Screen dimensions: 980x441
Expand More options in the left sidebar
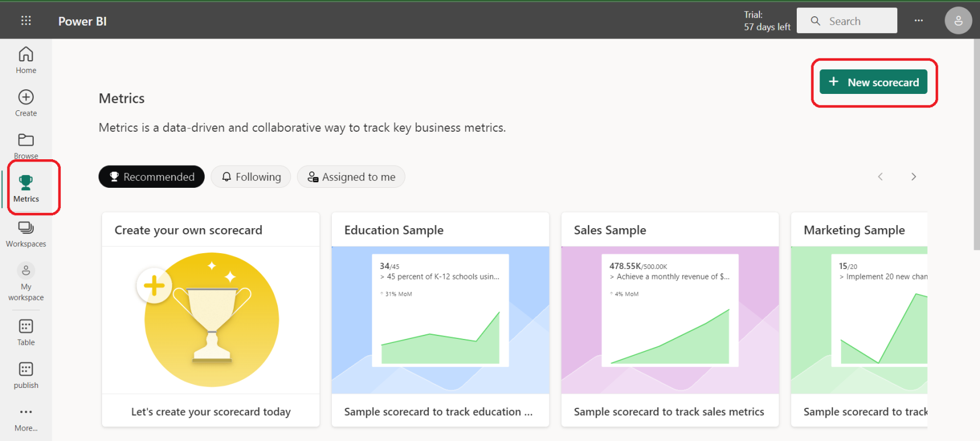click(26, 418)
